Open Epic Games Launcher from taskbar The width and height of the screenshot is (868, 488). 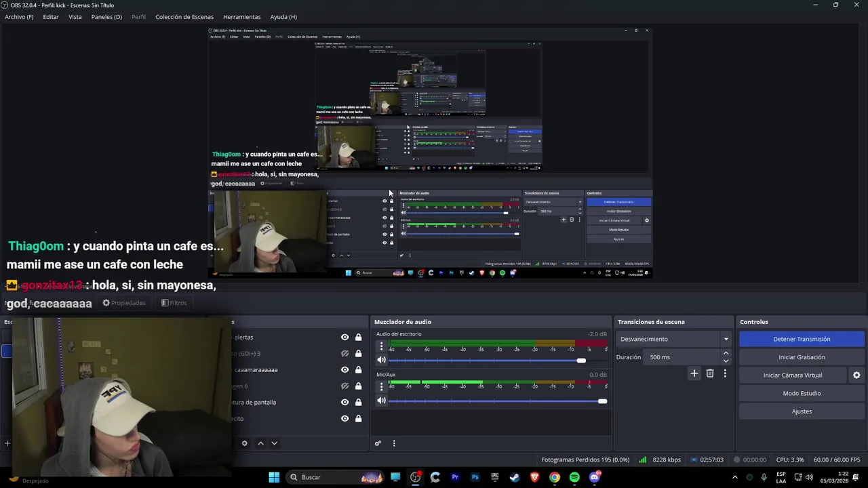(495, 477)
